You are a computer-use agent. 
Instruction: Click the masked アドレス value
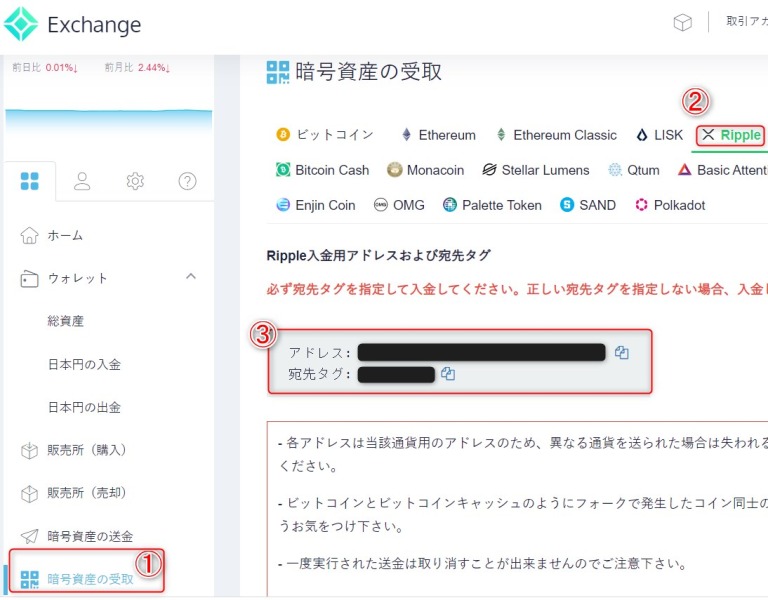coord(481,352)
